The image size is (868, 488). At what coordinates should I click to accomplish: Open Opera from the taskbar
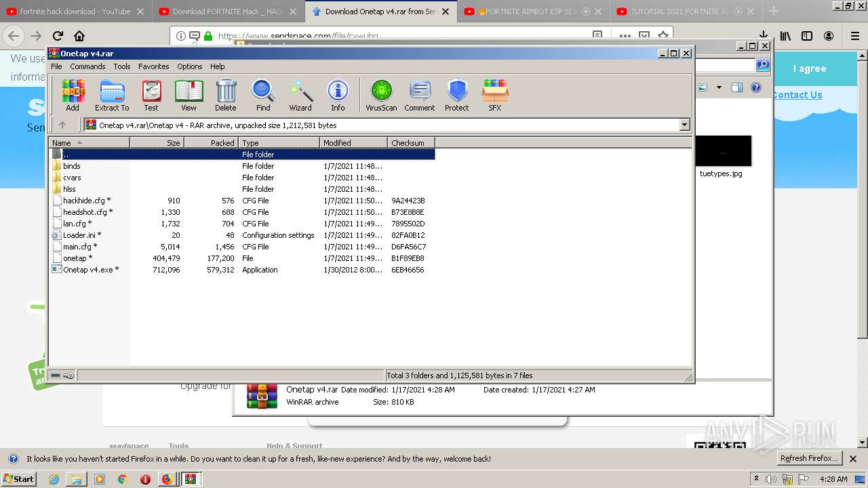click(144, 479)
